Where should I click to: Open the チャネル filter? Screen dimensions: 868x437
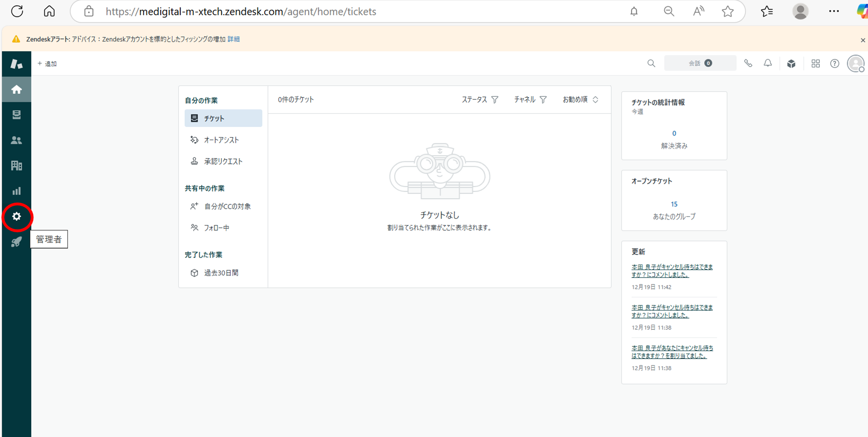(x=530, y=100)
